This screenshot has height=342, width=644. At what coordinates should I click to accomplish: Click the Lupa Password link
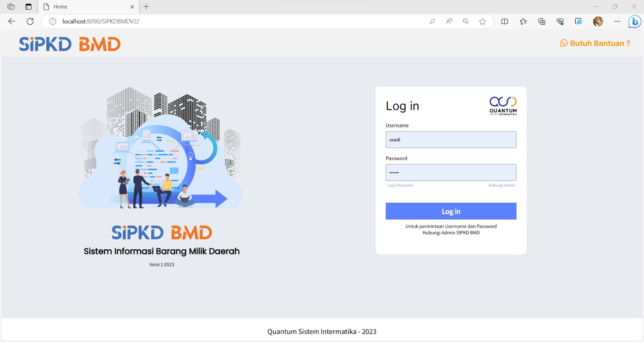tap(400, 185)
